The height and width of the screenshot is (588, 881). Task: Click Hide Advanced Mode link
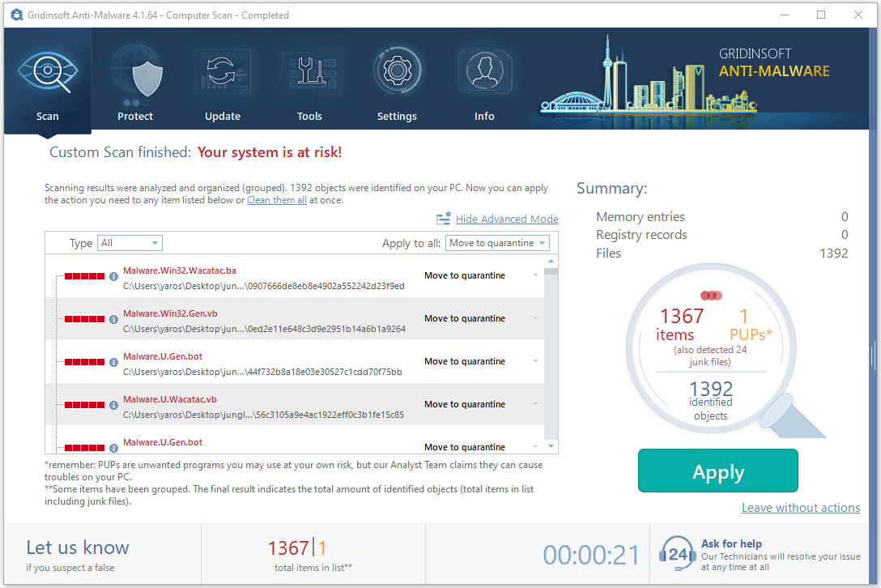coord(506,219)
